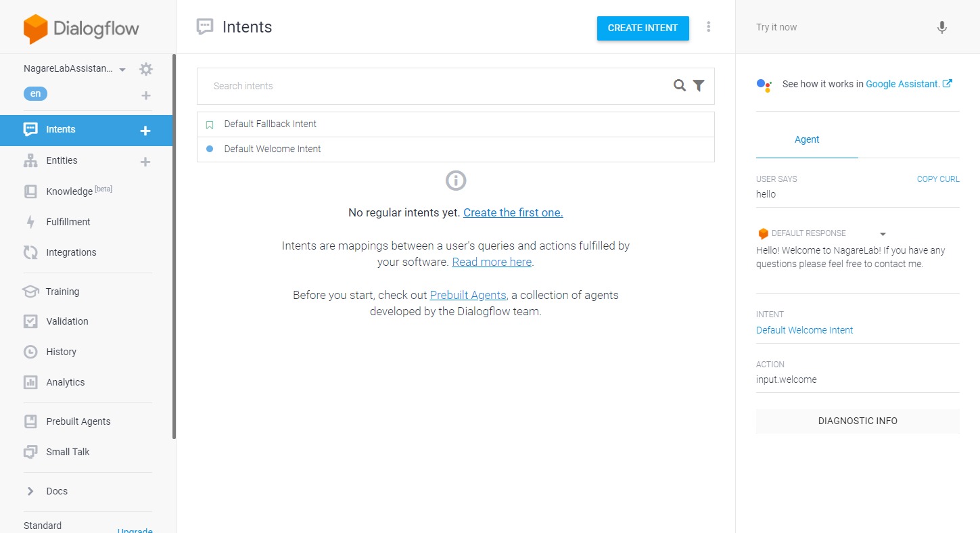Click the History clock icon
The image size is (980, 533).
(30, 352)
